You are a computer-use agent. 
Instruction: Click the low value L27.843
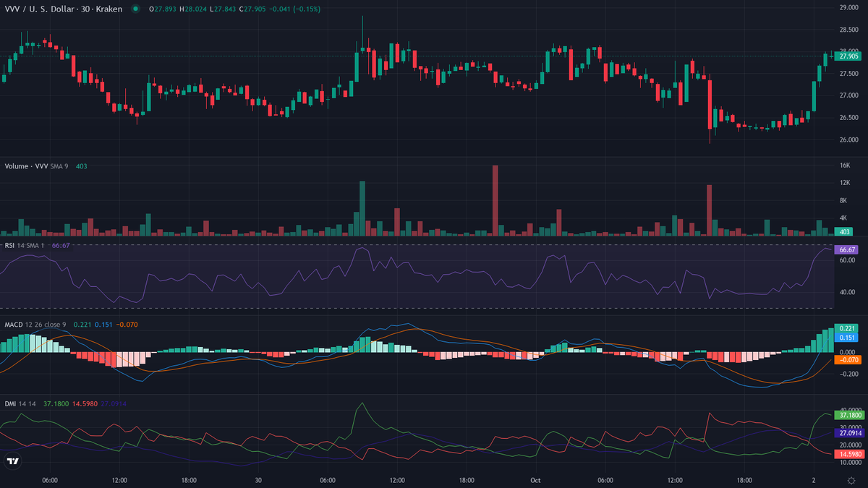tap(224, 9)
